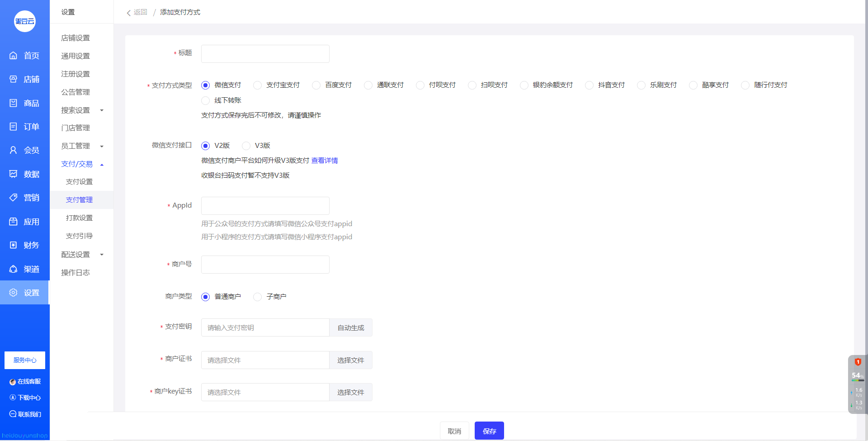Open the 订单 orders icon
Screen dimensions: 868x441
(x=13, y=127)
